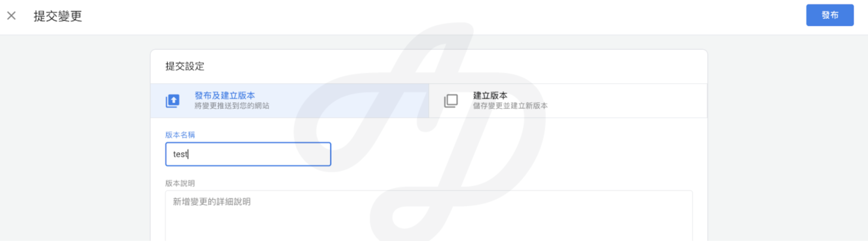Click the blue 發布 button

[830, 15]
